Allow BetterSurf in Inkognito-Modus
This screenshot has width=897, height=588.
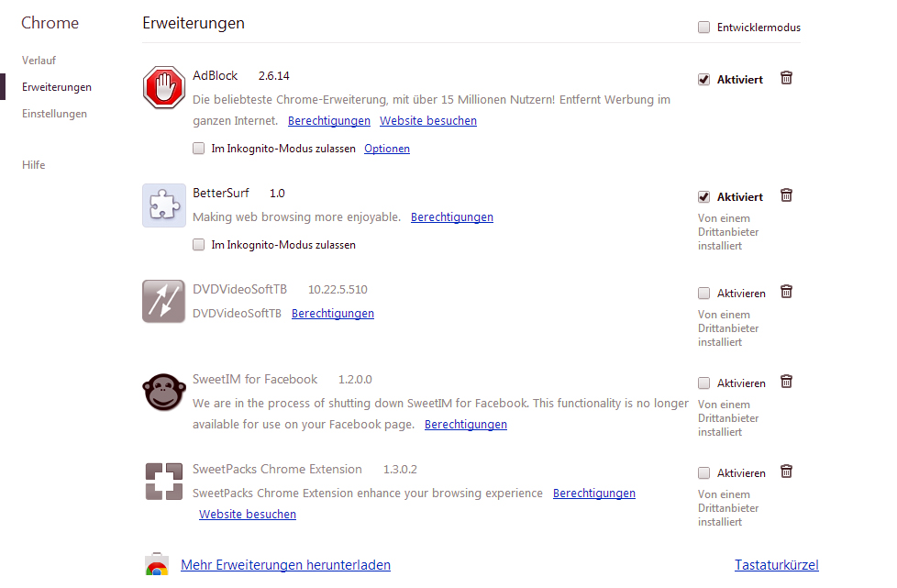coord(198,245)
